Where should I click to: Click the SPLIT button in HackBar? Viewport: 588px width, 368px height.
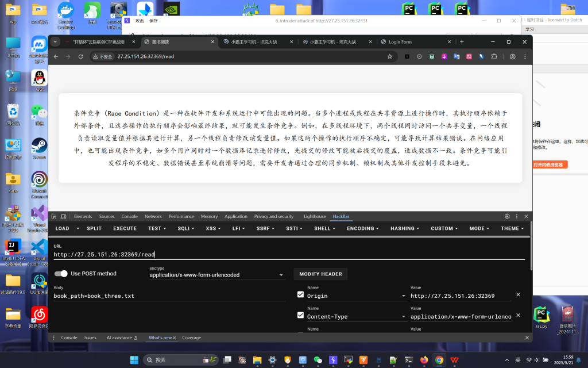[x=94, y=228]
